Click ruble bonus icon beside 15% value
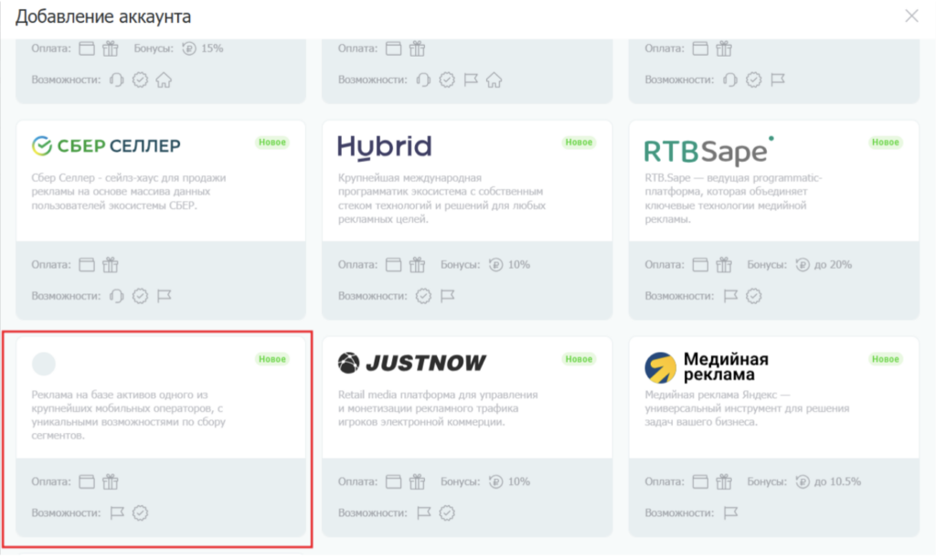 click(x=189, y=48)
